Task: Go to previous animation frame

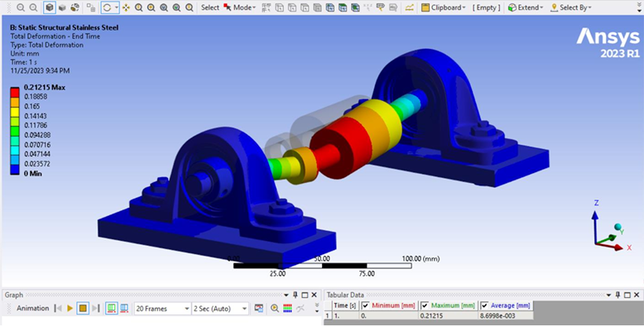Action: tap(58, 308)
